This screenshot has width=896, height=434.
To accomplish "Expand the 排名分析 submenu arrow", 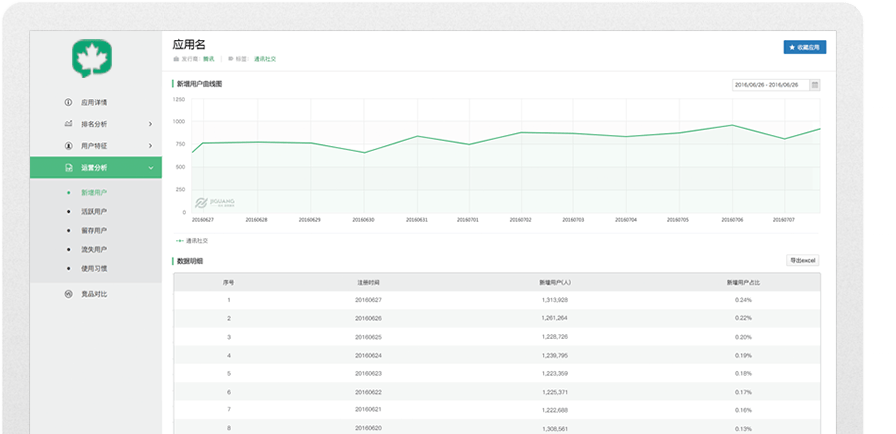I will tap(150, 124).
